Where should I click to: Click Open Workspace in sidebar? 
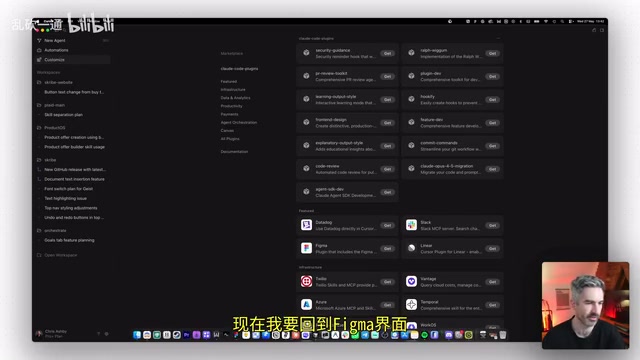pos(57,255)
